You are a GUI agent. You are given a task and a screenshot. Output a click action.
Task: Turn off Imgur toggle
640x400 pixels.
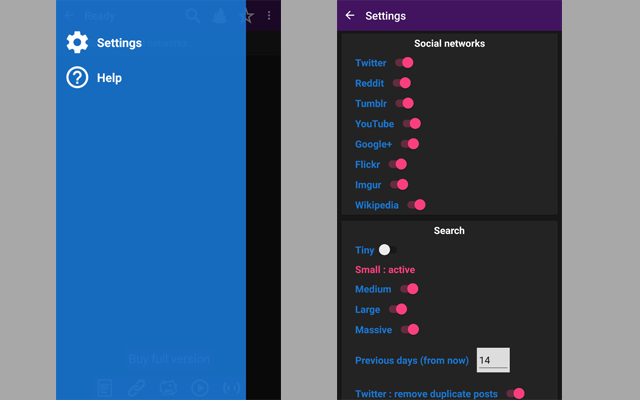(x=399, y=184)
